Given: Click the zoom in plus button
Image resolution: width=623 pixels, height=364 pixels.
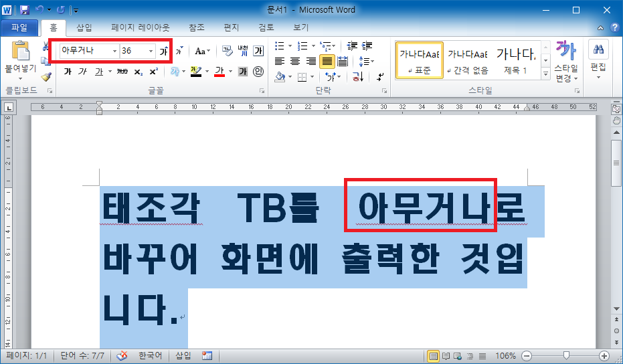Looking at the screenshot, I should [604, 356].
